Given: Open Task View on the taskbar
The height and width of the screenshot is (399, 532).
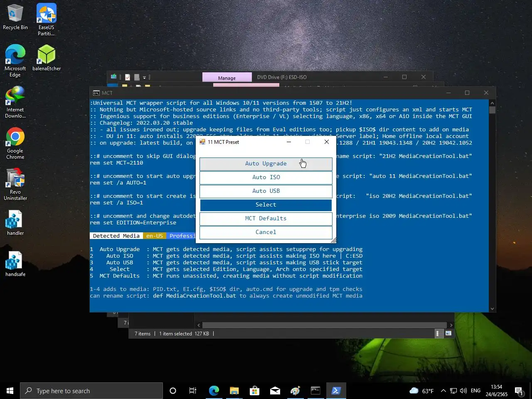Looking at the screenshot, I should 193,391.
